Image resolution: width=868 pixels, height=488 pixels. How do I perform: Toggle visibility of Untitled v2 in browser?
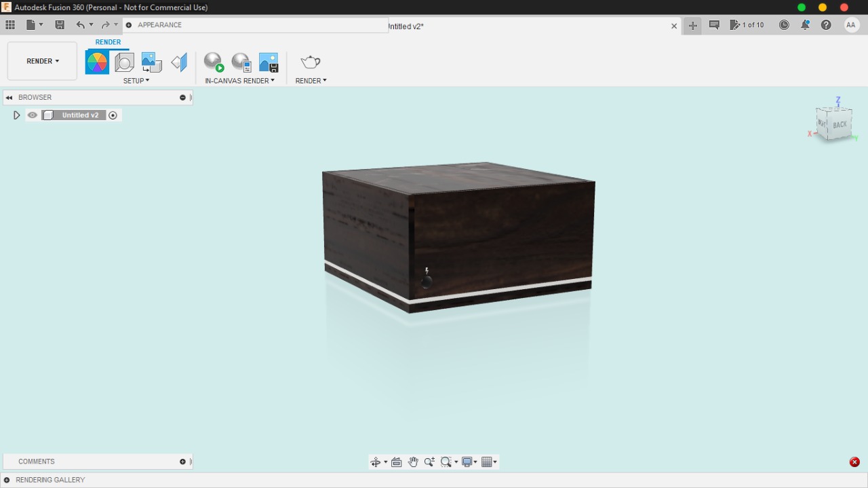click(x=32, y=115)
